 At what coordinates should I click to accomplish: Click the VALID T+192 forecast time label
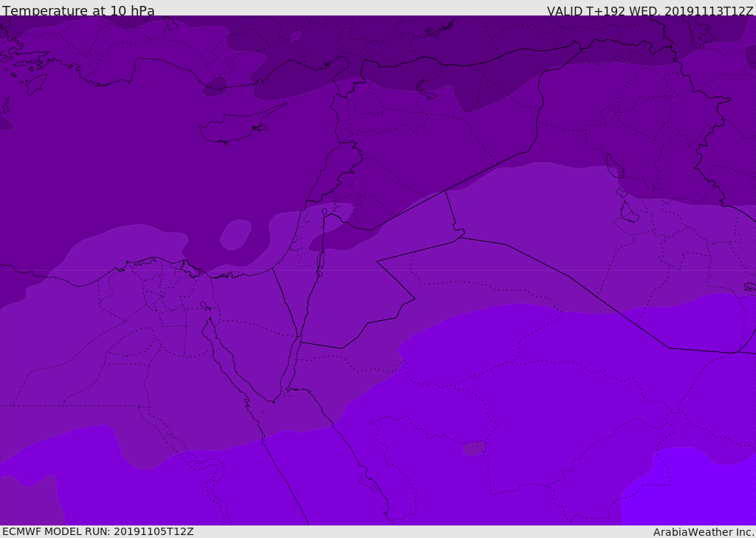coord(650,11)
